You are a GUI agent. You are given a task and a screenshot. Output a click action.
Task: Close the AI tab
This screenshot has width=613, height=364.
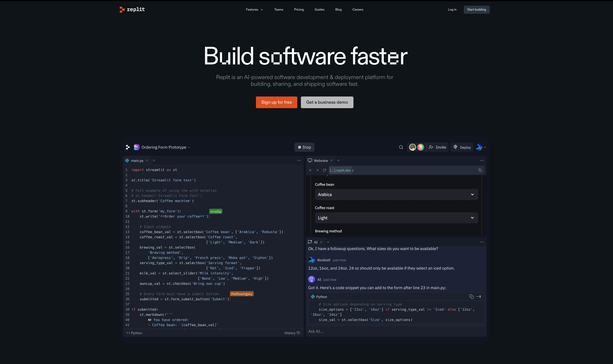[321, 242]
